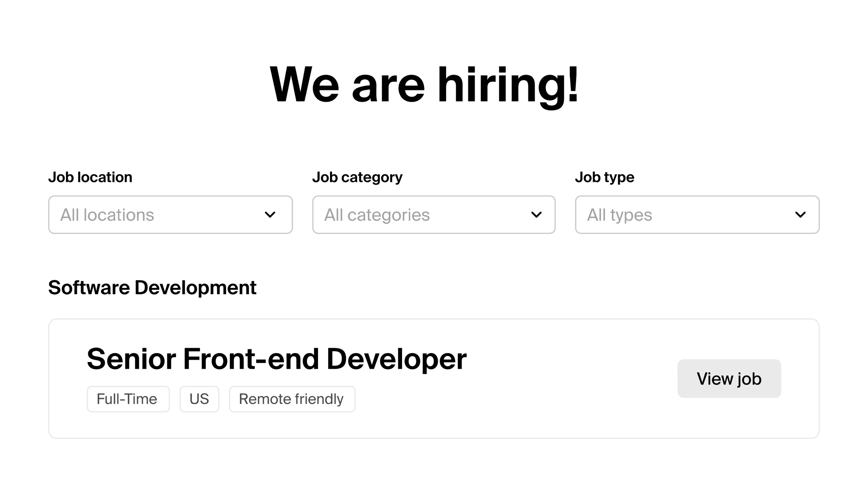Select the US location tag
868x492 pixels.
point(199,399)
